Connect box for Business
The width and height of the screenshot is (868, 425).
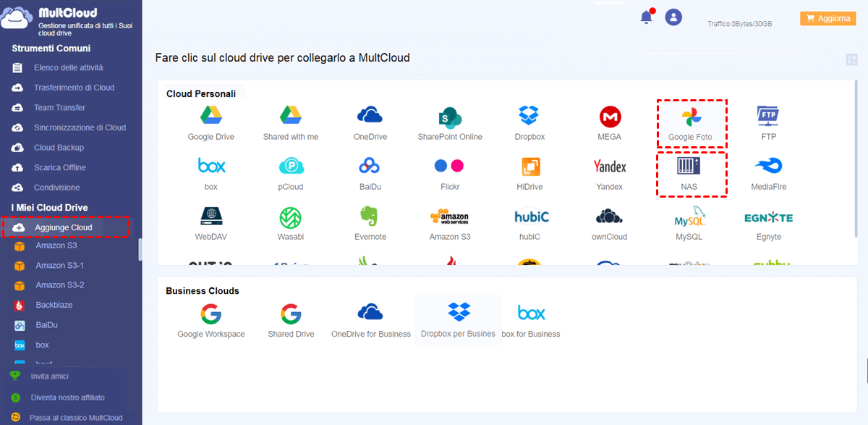point(532,313)
